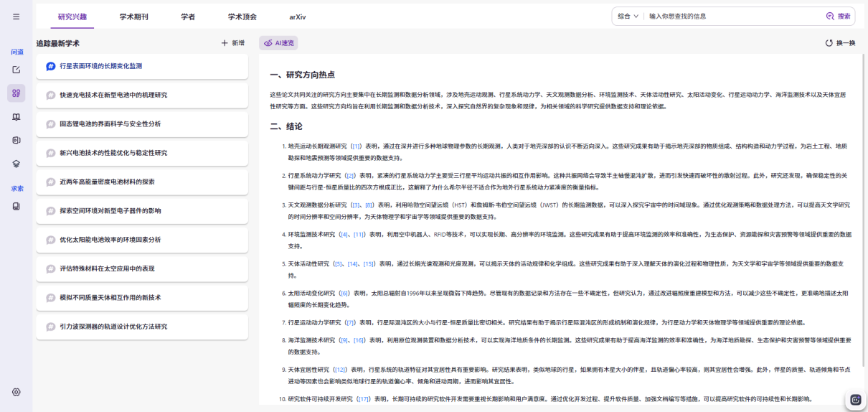This screenshot has height=412, width=868.
Task: Click the AI速览 button
Action: [x=278, y=43]
